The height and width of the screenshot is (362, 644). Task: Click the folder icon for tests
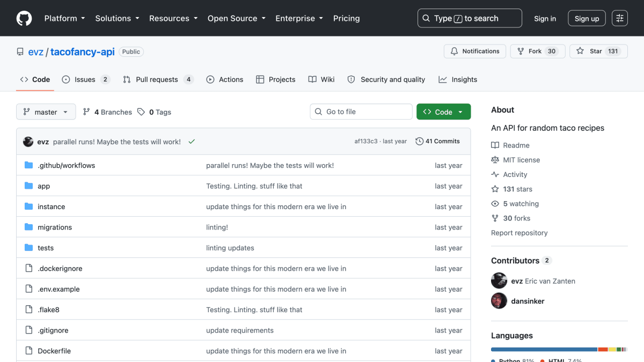[29, 248]
